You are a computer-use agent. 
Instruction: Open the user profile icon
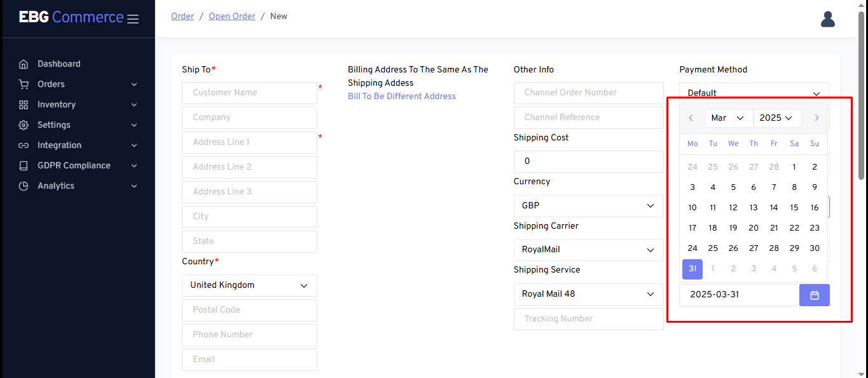(827, 19)
